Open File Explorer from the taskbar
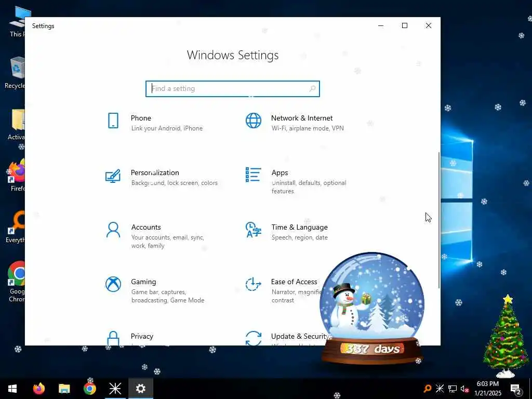 pos(64,388)
